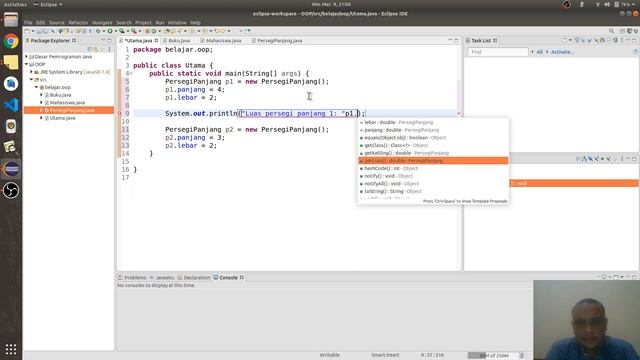Minimize the Package Explorer view
Screen dimensions: 640x360
click(103, 40)
